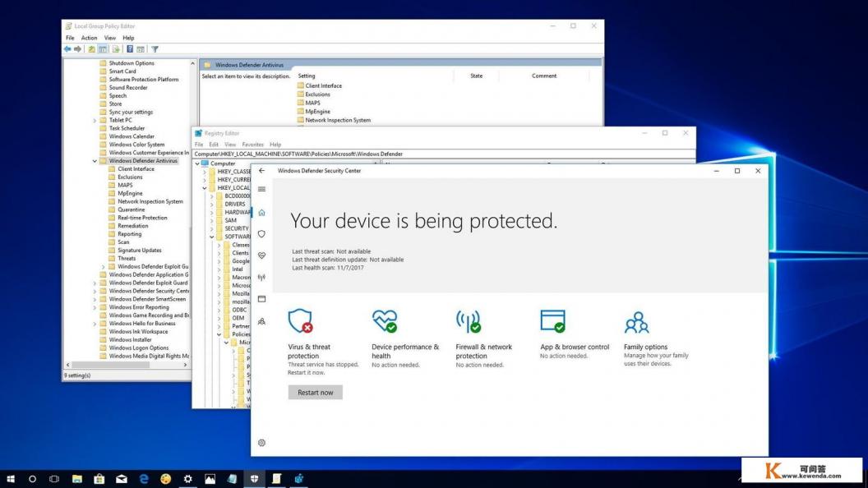Expand the Windows Hello for Business node

(95, 324)
